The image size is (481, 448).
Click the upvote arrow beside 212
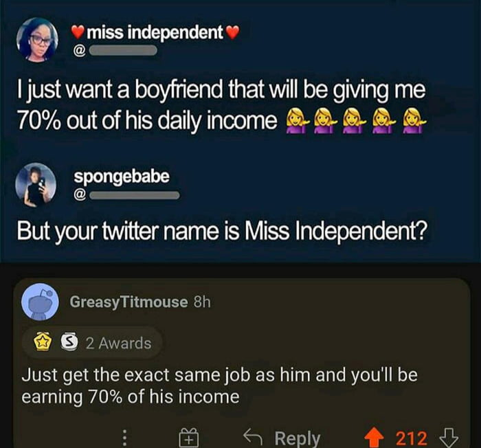coord(375,438)
